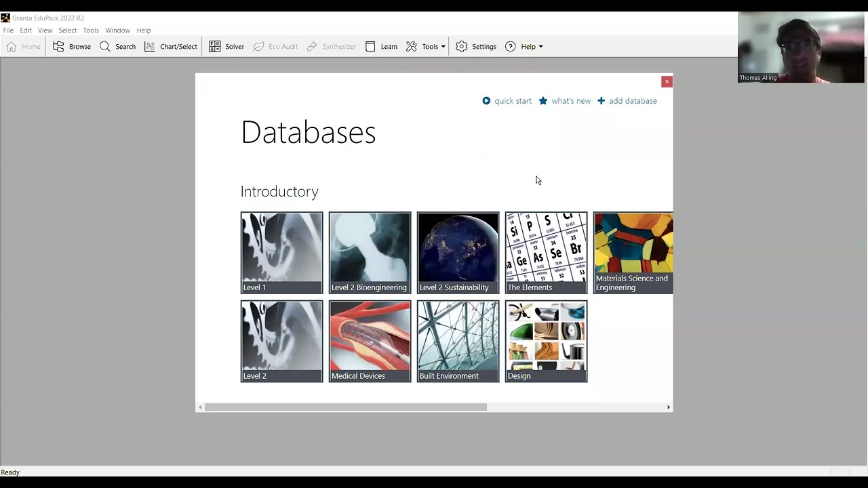Image resolution: width=868 pixels, height=488 pixels.
Task: Click the what's new star icon
Action: tap(543, 101)
